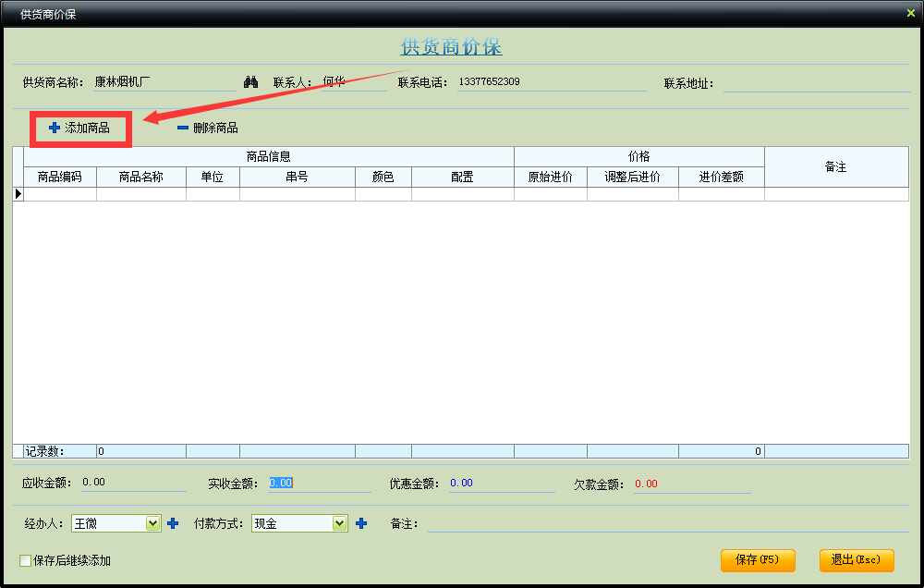Click the 商品编码 column header
Image resolution: width=924 pixels, height=588 pixels.
[60, 177]
